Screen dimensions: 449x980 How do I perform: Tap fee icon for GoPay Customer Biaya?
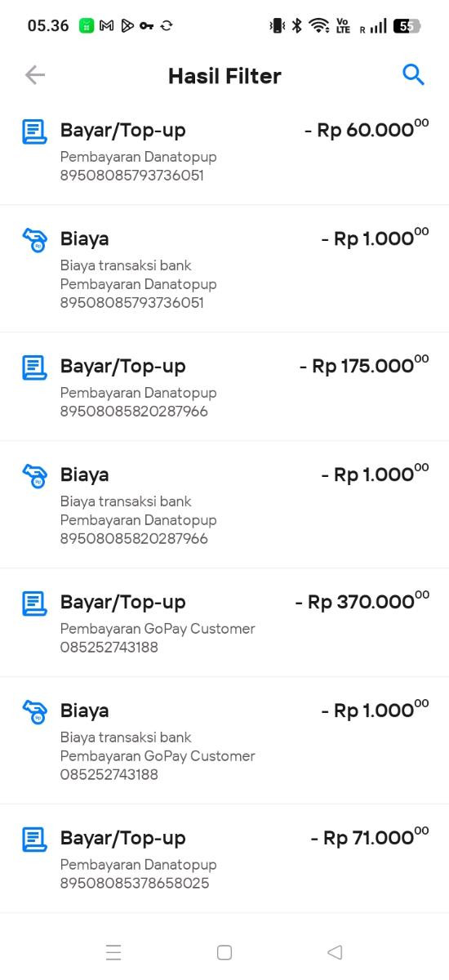pyautogui.click(x=34, y=712)
